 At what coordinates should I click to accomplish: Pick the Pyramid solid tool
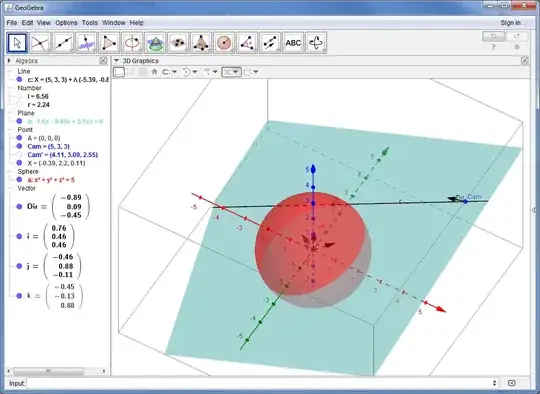(201, 43)
